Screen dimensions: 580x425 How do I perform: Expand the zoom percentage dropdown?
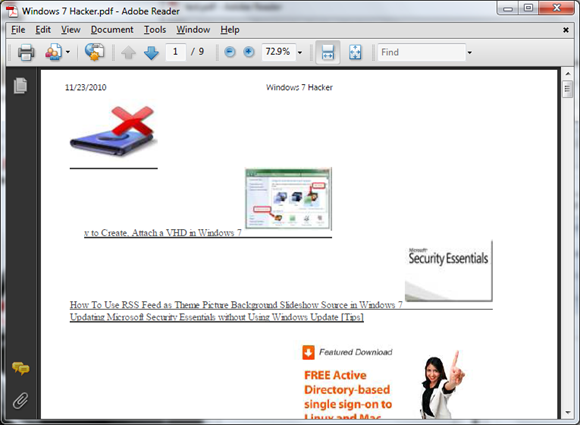pos(300,53)
